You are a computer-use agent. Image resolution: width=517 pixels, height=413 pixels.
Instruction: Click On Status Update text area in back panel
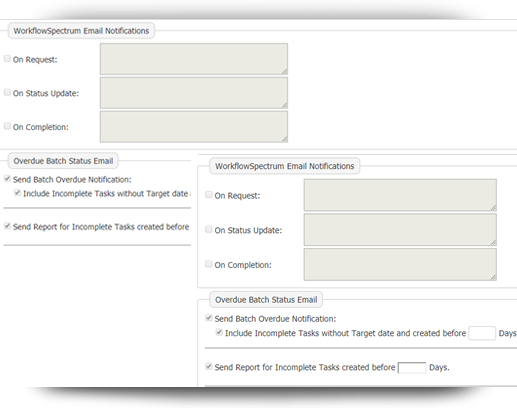coord(194,93)
